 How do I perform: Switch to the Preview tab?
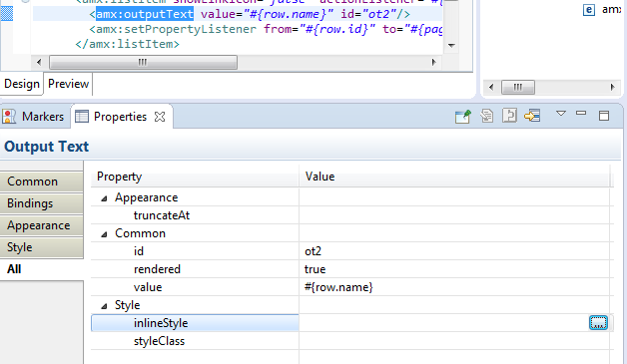(68, 84)
